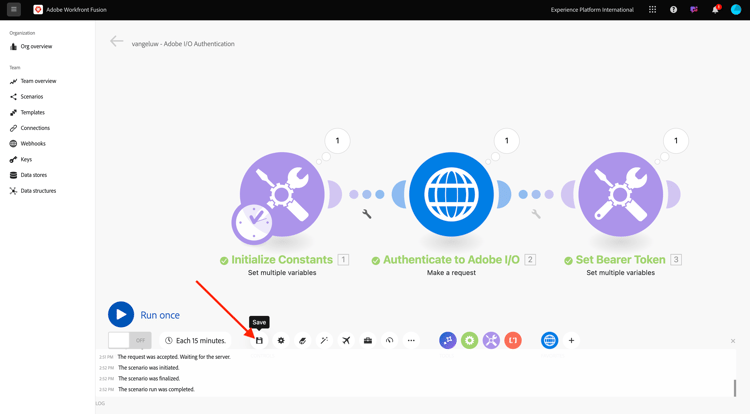Click the explain flow airplane icon
The height and width of the screenshot is (414, 750).
346,340
